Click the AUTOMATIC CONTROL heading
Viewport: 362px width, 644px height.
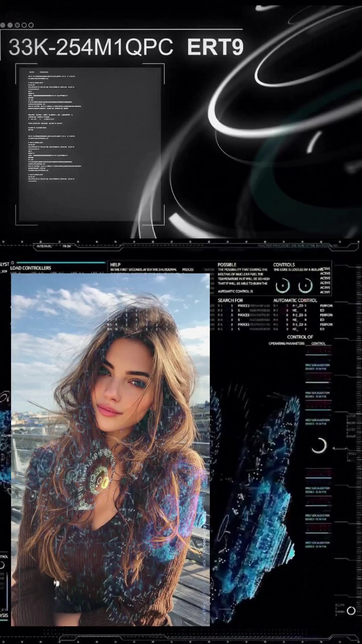(x=295, y=300)
